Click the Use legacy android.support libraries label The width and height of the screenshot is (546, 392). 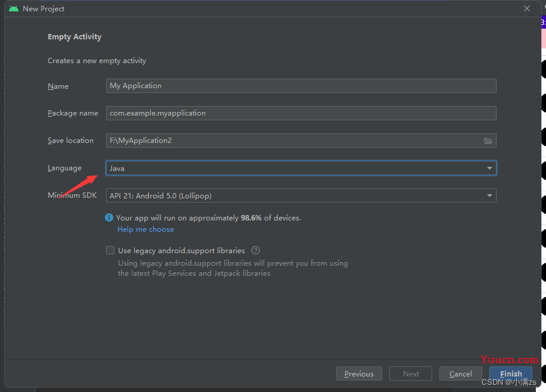[x=181, y=251]
